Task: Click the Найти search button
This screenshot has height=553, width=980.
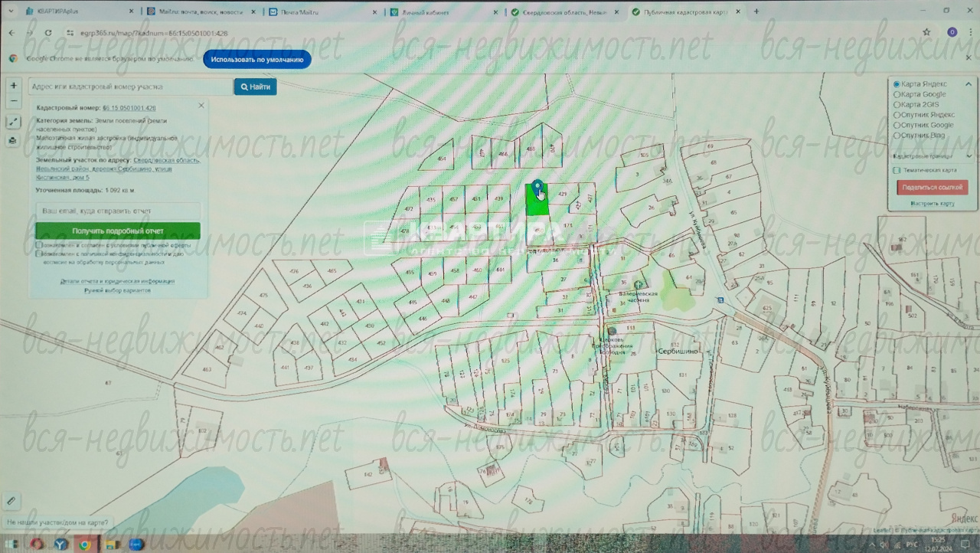Action: point(255,87)
